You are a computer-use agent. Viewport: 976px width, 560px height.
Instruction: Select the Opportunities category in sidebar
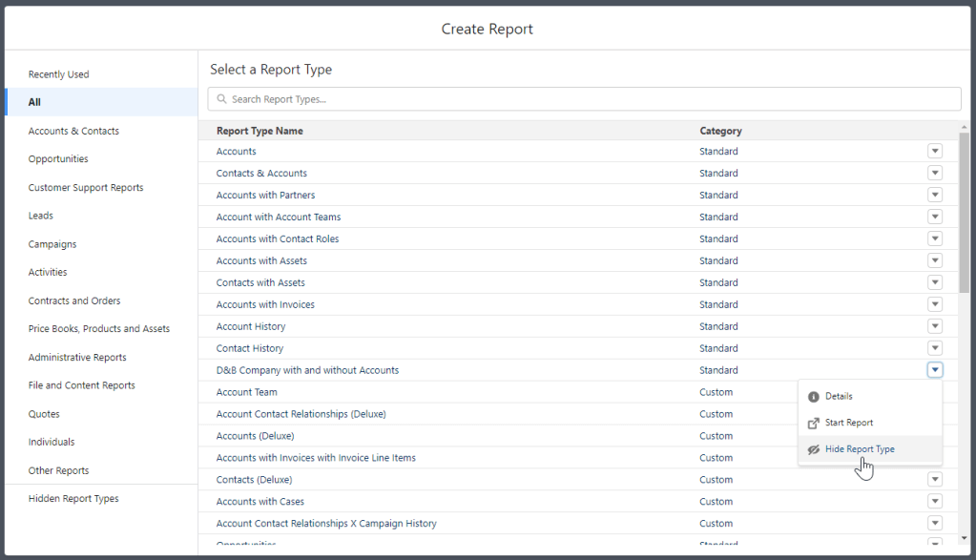(58, 159)
